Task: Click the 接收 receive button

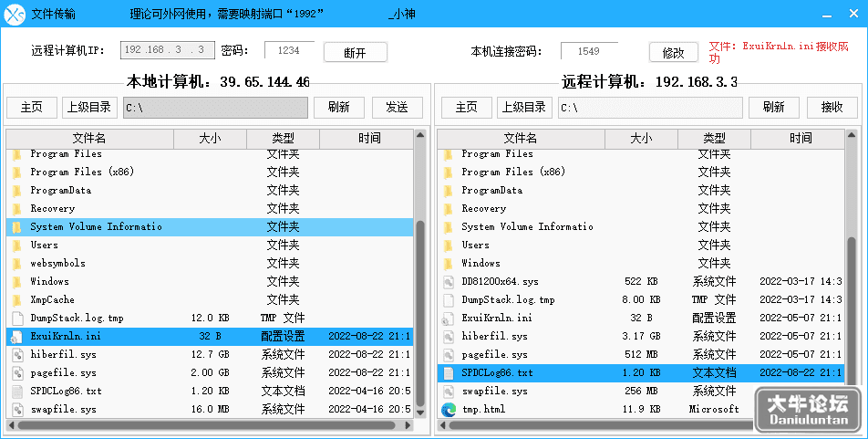Action: coord(832,108)
